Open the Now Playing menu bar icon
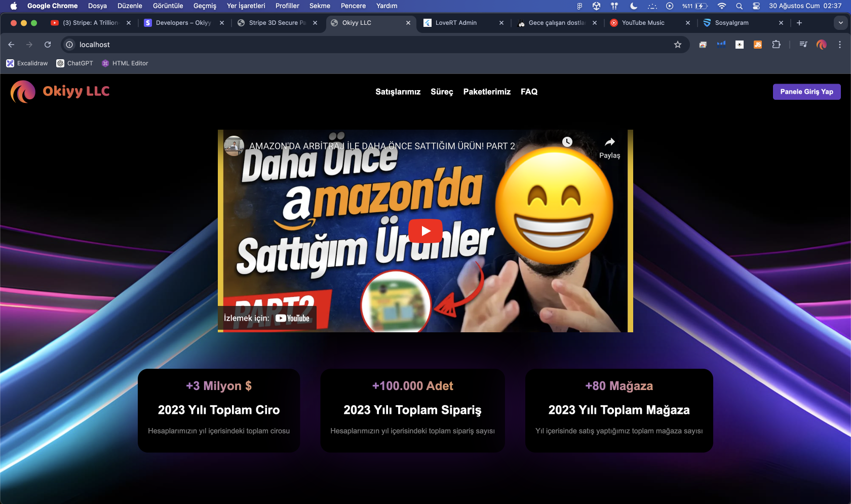The height and width of the screenshot is (504, 851). 670,6
